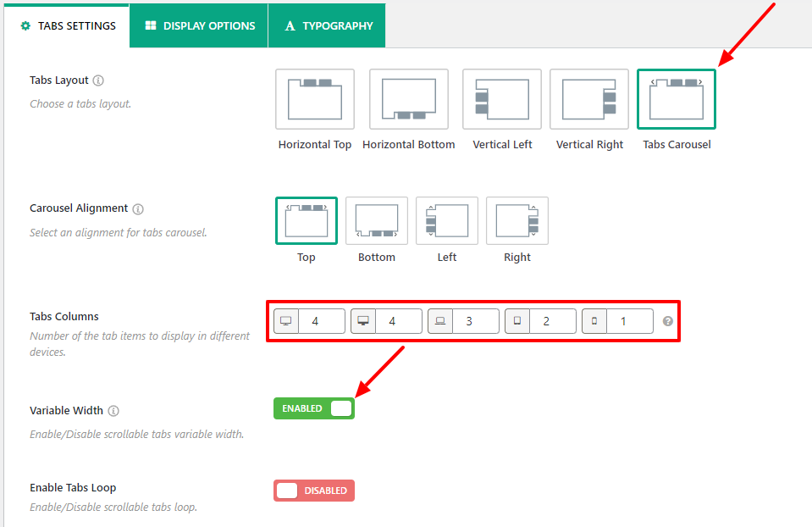Select the Horizontal Top tabs layout
812x527 pixels.
pyautogui.click(x=315, y=99)
